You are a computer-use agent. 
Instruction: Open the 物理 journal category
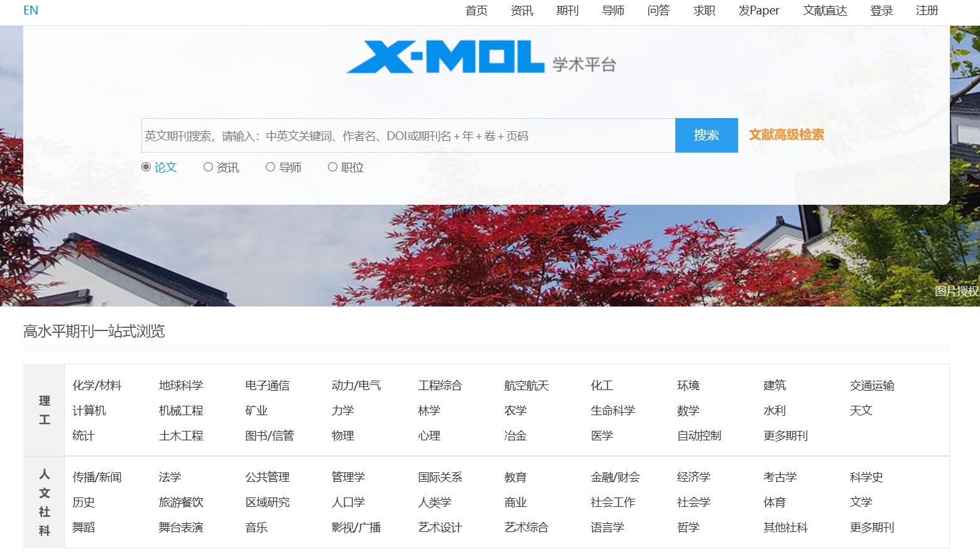coord(343,436)
